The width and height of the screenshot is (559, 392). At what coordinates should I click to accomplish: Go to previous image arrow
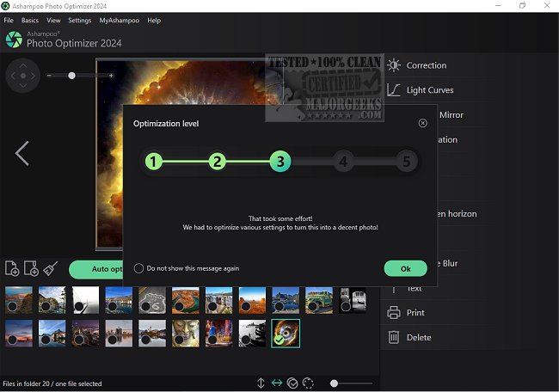[22, 153]
